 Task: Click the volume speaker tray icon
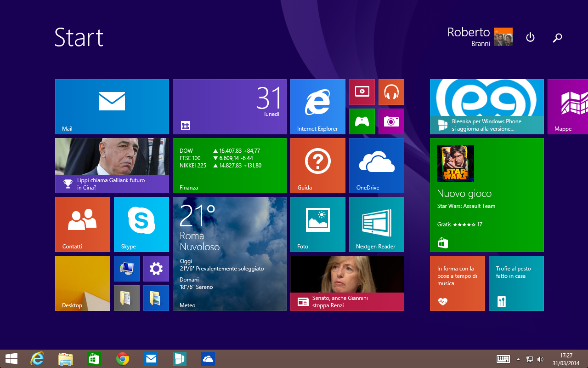541,359
